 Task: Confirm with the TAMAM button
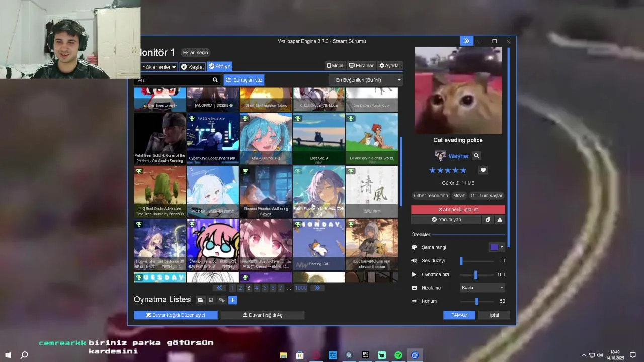point(459,315)
